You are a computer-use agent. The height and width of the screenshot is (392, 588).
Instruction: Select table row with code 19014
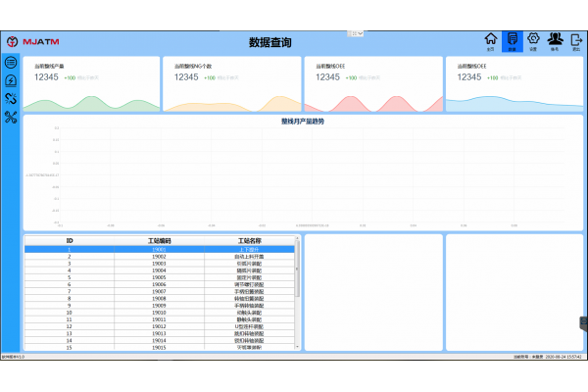click(x=160, y=341)
